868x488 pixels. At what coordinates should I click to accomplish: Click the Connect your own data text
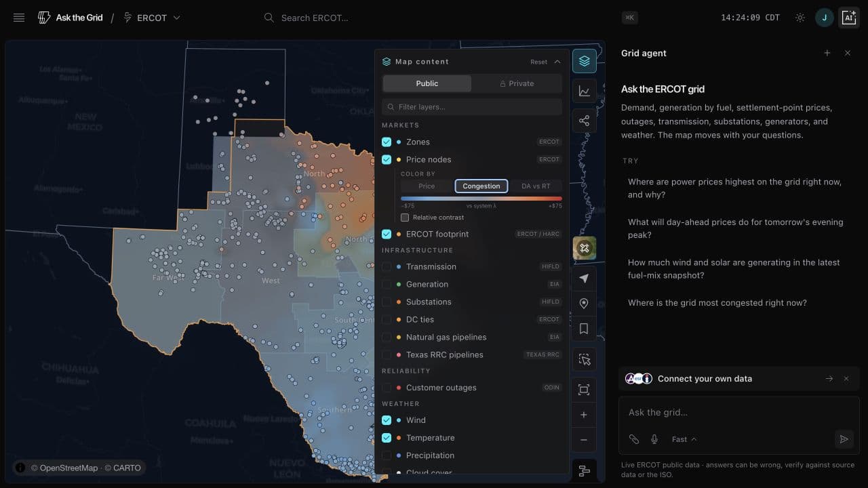(705, 379)
